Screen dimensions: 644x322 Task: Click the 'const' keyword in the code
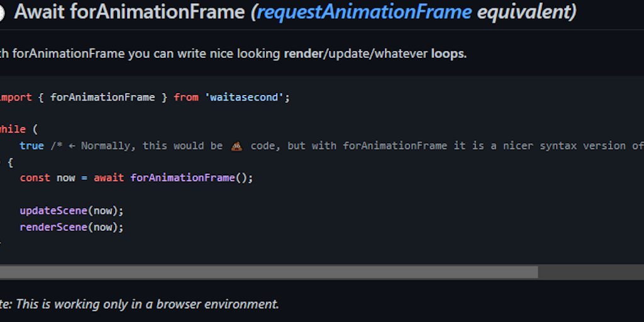35,178
